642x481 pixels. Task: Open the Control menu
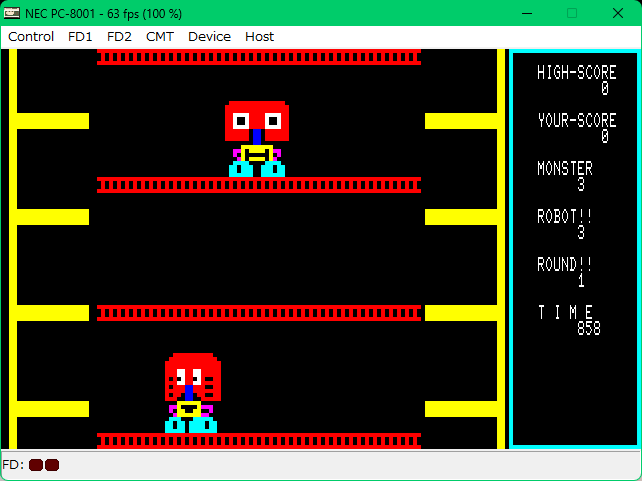(31, 36)
